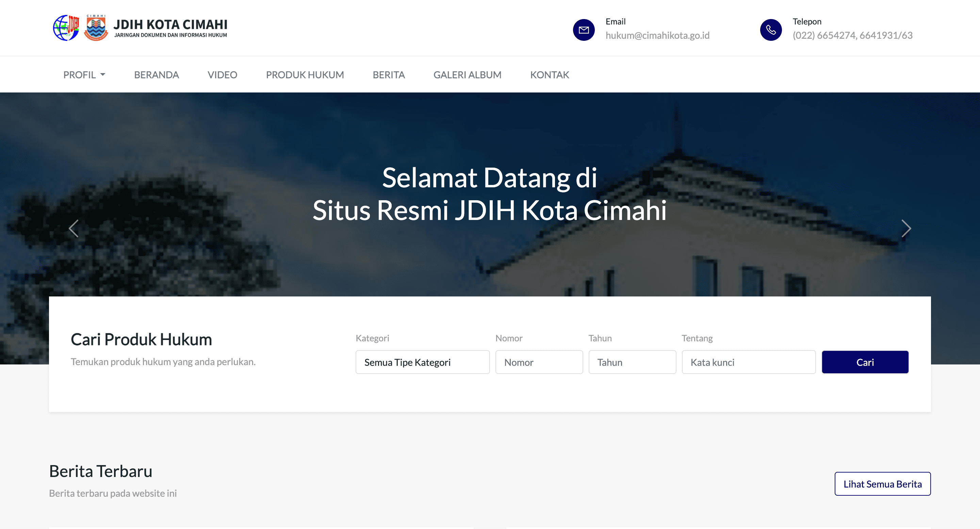980x529 pixels.
Task: Open the BERANDA menu item
Action: [157, 75]
